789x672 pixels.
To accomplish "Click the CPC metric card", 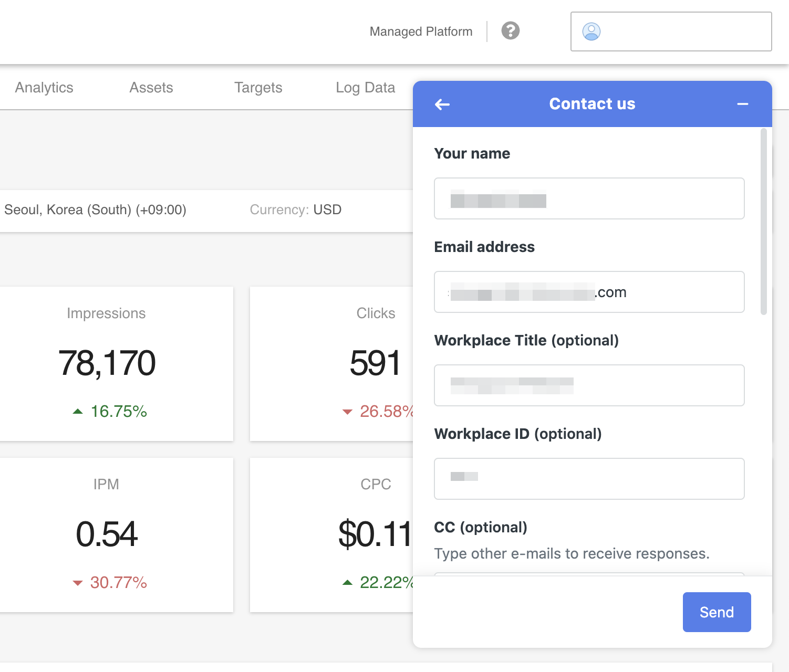I will click(x=331, y=534).
